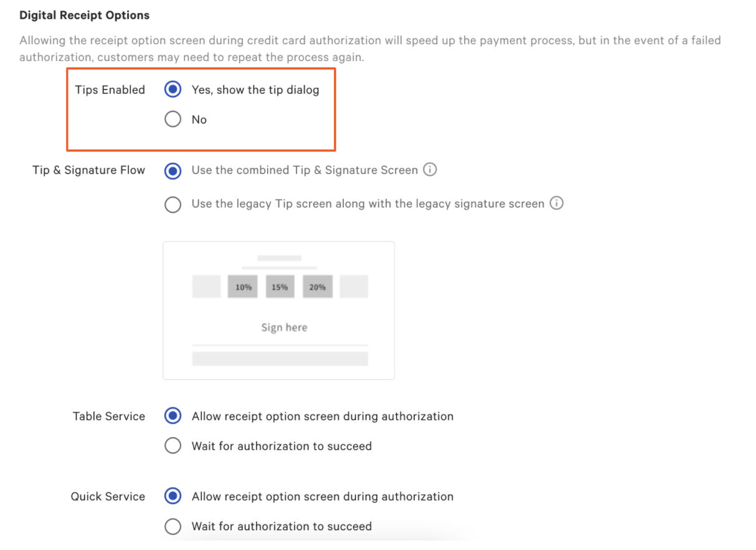Viewport: 756px width, 550px height.
Task: Click the Tip & Signature Flow label
Action: (x=88, y=169)
